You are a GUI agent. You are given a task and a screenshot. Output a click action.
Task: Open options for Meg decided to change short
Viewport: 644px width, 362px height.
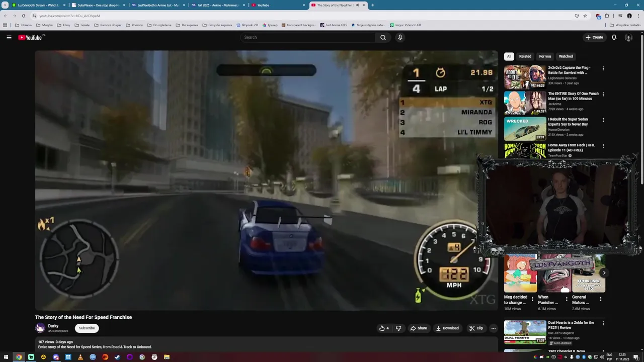tap(532, 299)
